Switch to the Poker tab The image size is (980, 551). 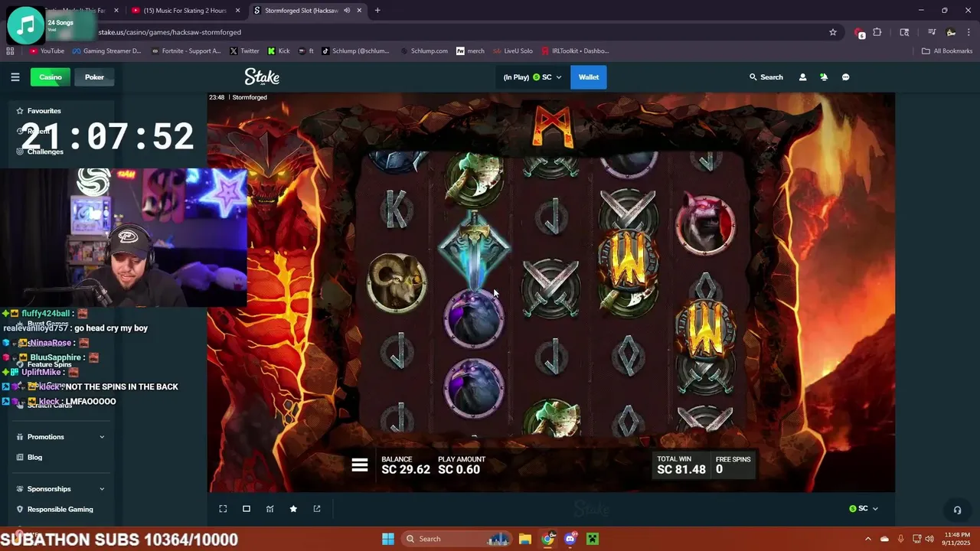(94, 77)
